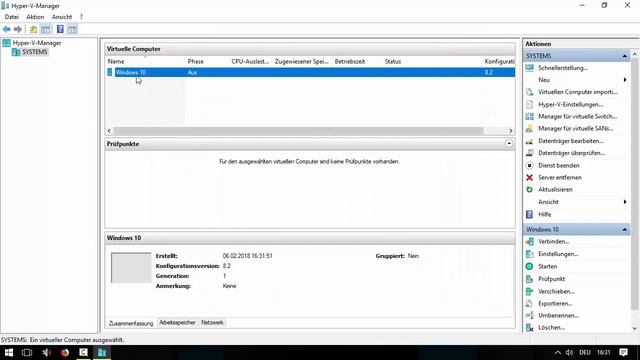Click the Windows 10 VM thumbnail preview
This screenshot has width=640, height=360.
131,268
